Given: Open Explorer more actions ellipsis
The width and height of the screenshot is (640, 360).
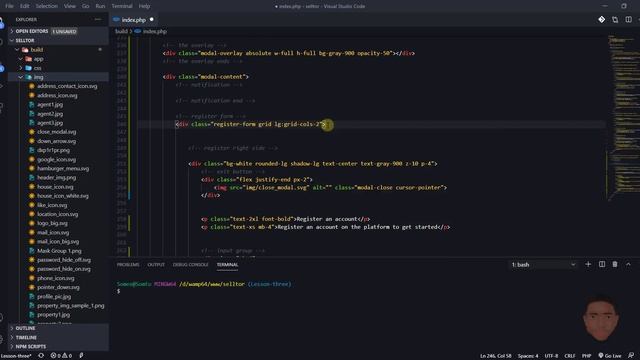Looking at the screenshot, I should (98, 19).
